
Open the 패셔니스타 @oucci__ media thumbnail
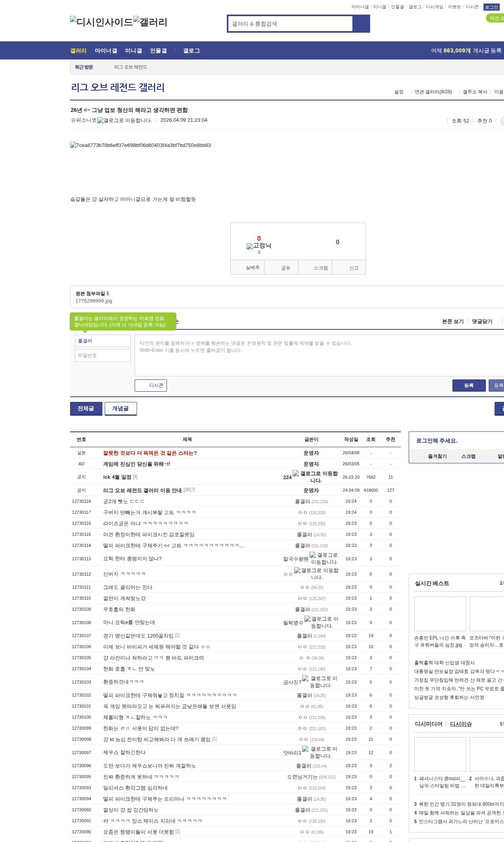click(x=440, y=755)
